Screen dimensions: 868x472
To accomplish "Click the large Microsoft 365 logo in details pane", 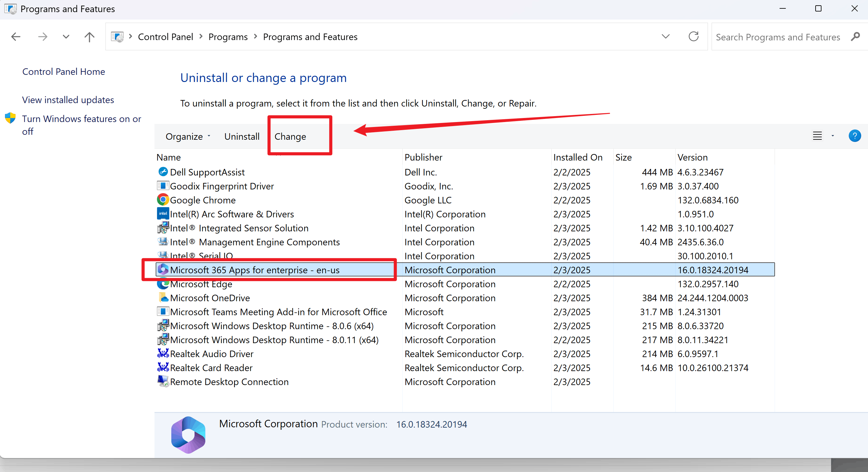I will (x=188, y=435).
